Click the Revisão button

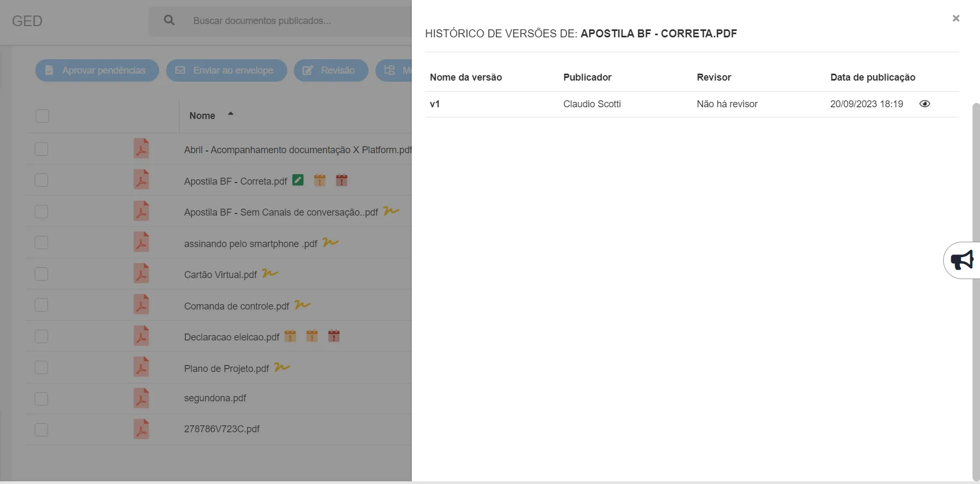pyautogui.click(x=331, y=70)
